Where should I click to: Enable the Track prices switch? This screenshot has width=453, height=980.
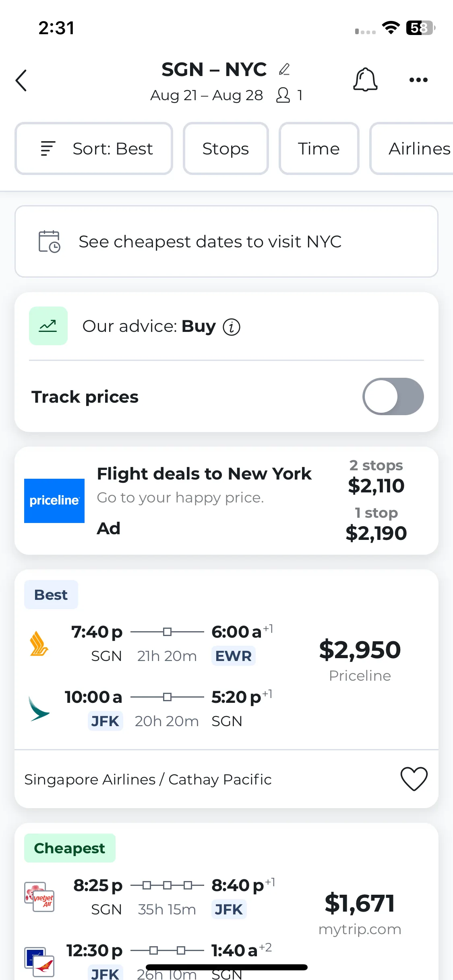[393, 397]
